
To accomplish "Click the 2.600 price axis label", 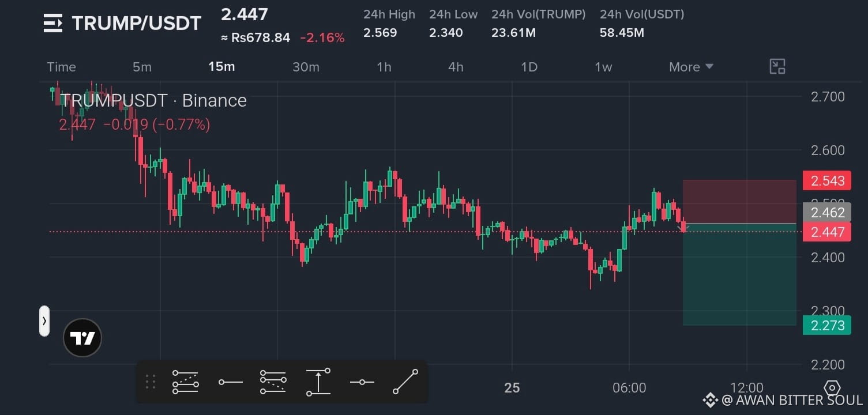I will click(x=828, y=150).
